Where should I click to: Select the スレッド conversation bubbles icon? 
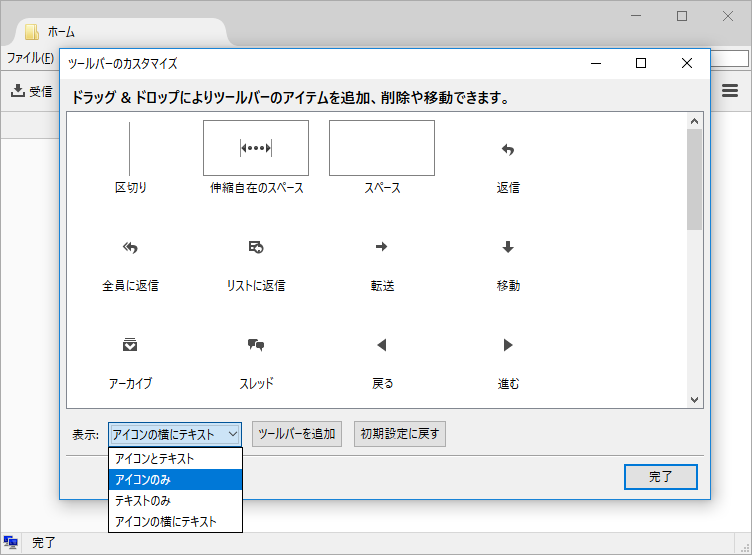point(256,345)
